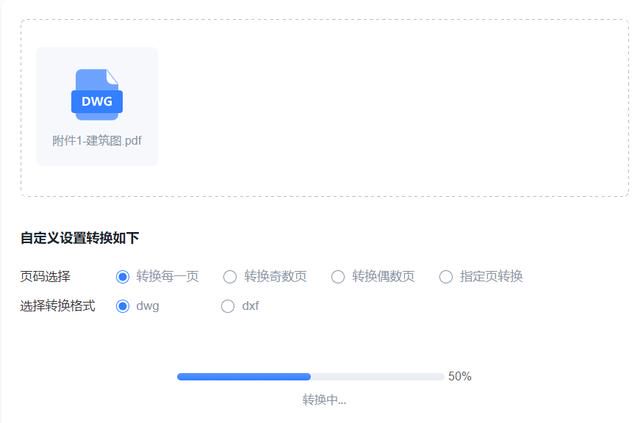This screenshot has height=423, width=640.
Task: Select the 转换每一页 radio button
Action: [122, 277]
